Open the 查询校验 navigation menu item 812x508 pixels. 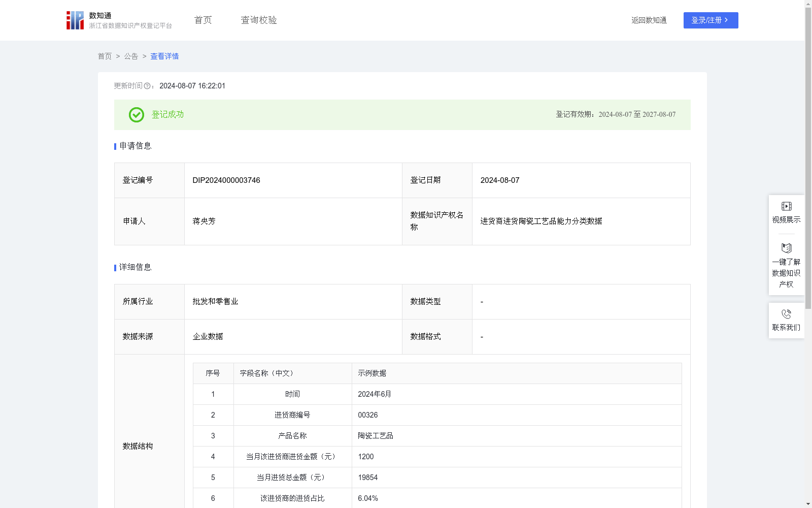tap(259, 20)
